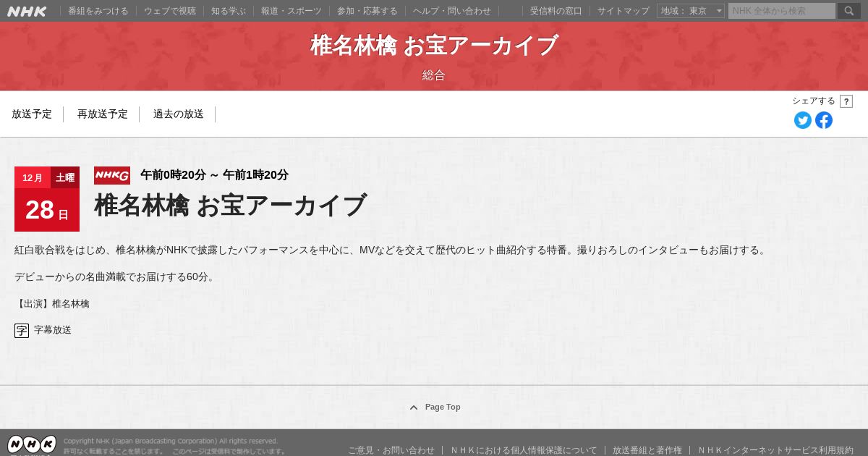This screenshot has width=868, height=456.
Task: Click the search magnifier button
Action: pos(849,11)
